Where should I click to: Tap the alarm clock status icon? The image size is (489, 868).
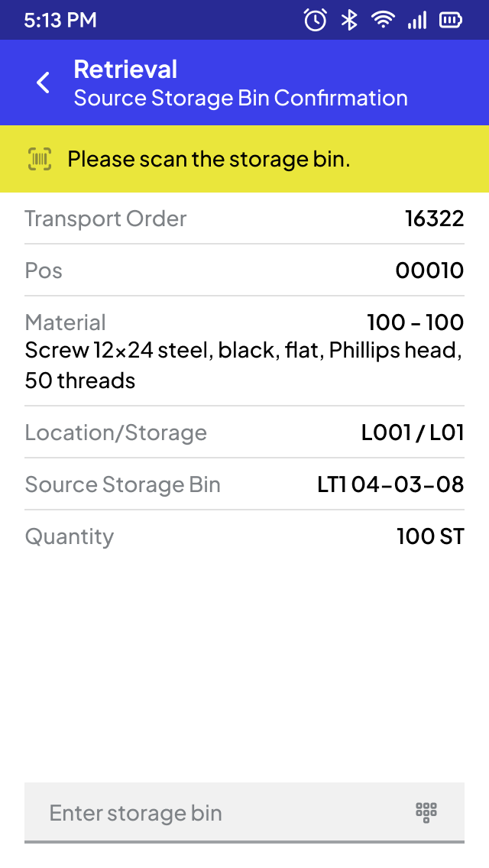315,20
